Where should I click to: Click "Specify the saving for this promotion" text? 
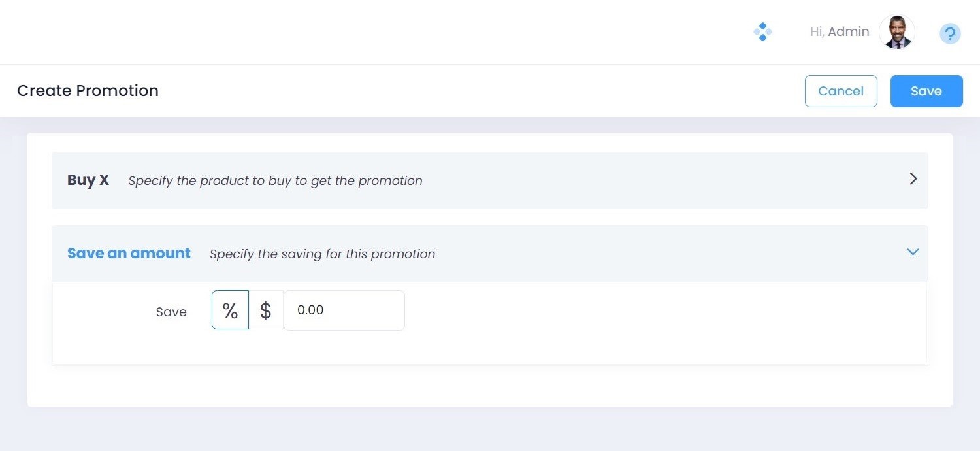click(322, 254)
